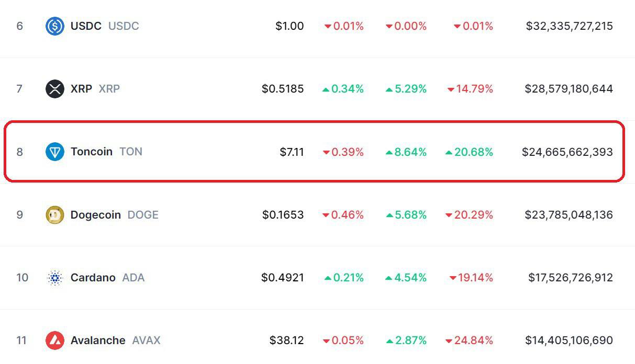Open the Avalanche AVAX link
Screen dimensions: 635x364
(115, 340)
